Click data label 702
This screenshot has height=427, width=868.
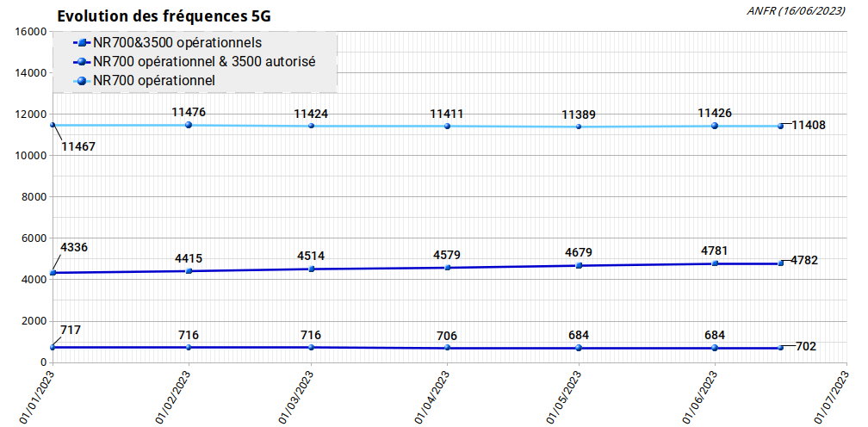806,347
